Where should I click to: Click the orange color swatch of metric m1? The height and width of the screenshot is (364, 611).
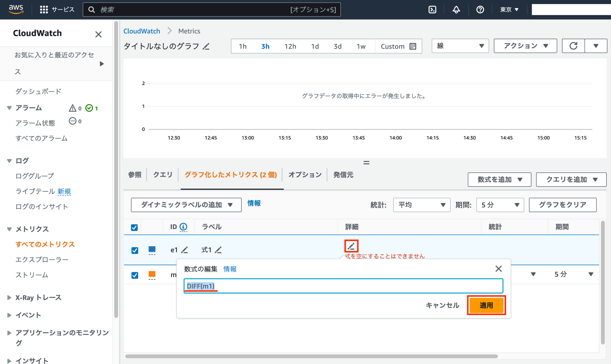pos(152,274)
